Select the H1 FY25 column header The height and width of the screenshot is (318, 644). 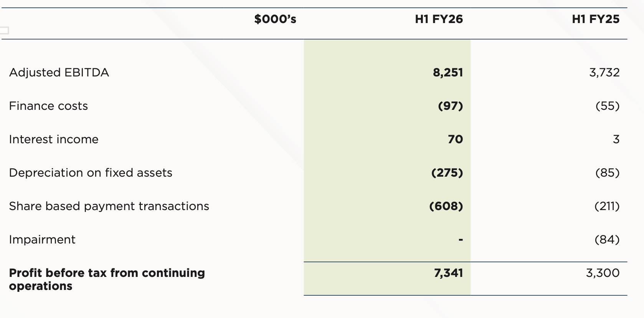coord(595,19)
